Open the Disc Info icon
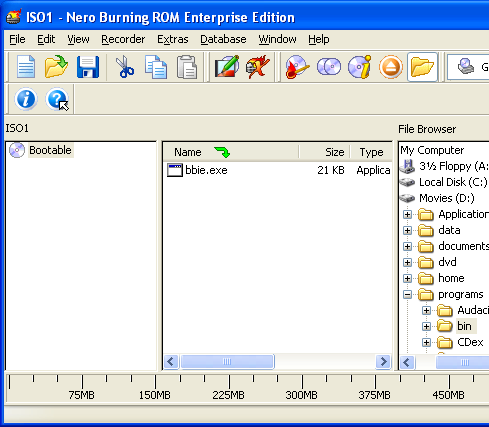The width and height of the screenshot is (489, 427). pyautogui.click(x=360, y=67)
